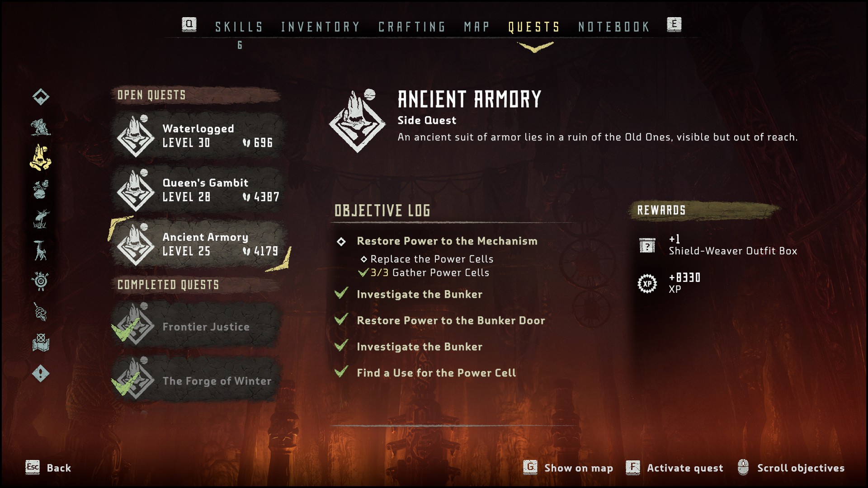
Task: Click the XP reward badge icon
Action: tap(647, 283)
